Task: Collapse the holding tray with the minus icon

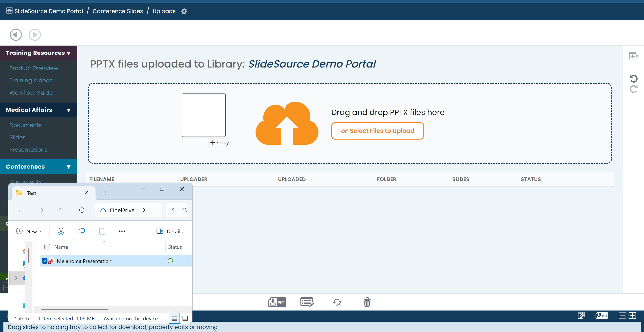Action: 622,315
